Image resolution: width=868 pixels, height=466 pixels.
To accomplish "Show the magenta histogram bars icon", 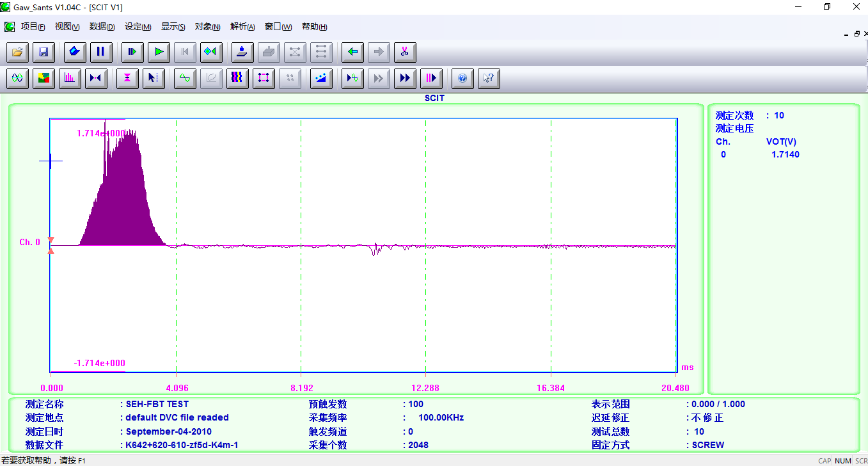I will (x=70, y=78).
